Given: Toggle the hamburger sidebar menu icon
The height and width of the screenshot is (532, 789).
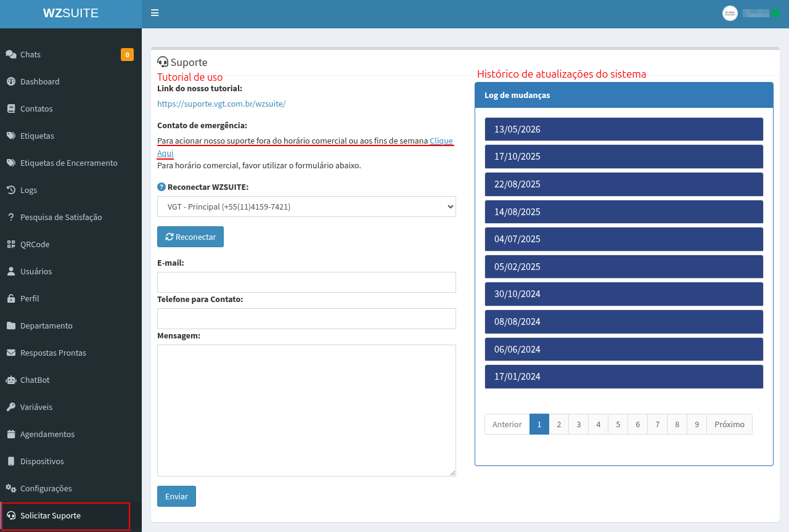Looking at the screenshot, I should (155, 13).
